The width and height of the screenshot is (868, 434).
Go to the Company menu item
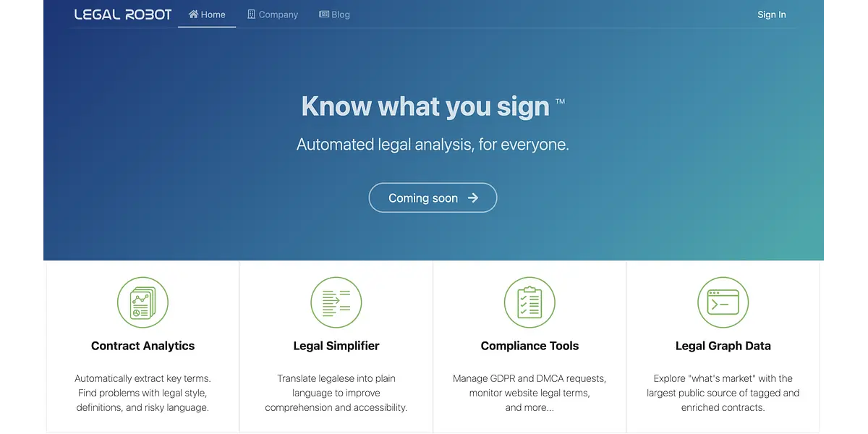click(273, 14)
